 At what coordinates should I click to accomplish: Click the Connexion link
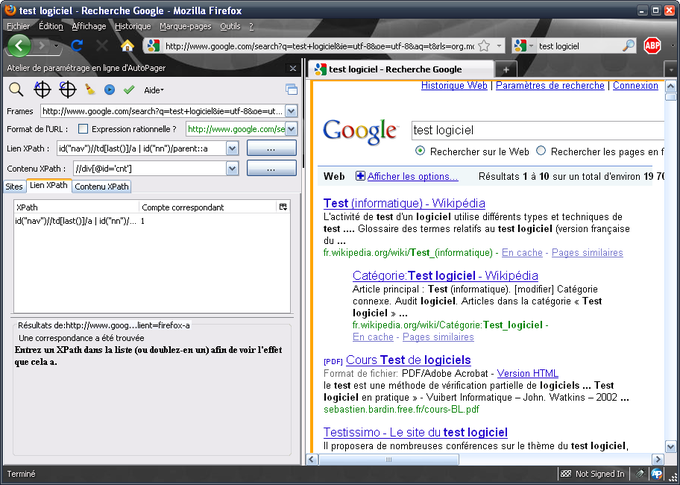635,85
